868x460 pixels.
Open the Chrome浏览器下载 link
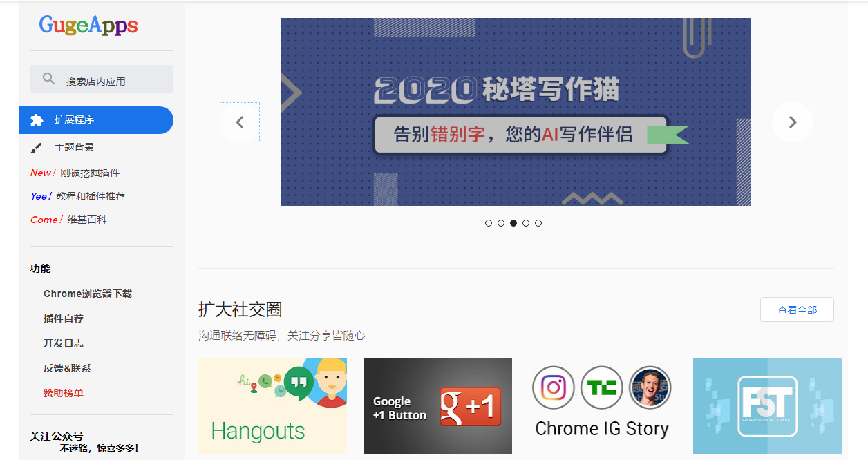pyautogui.click(x=88, y=294)
